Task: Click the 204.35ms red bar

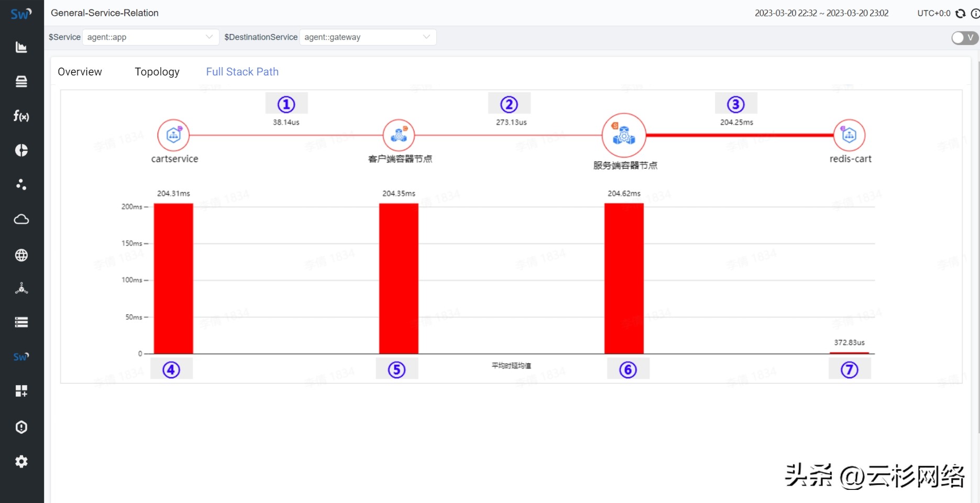Action: pos(399,279)
